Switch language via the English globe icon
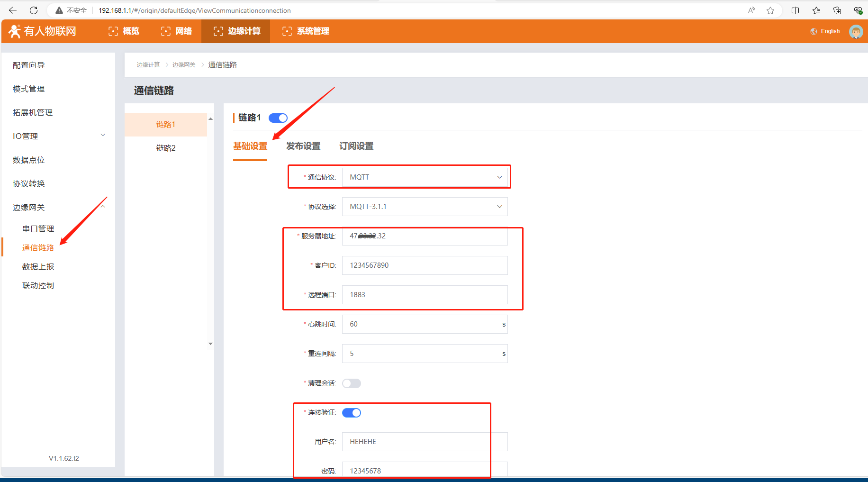Image resolution: width=868 pixels, height=482 pixels. (x=825, y=31)
